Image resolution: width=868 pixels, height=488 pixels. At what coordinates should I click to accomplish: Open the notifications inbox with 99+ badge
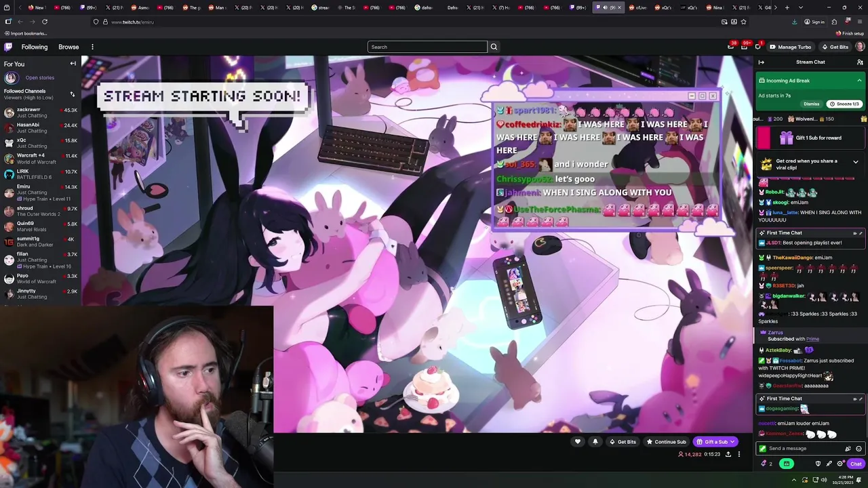point(744,47)
